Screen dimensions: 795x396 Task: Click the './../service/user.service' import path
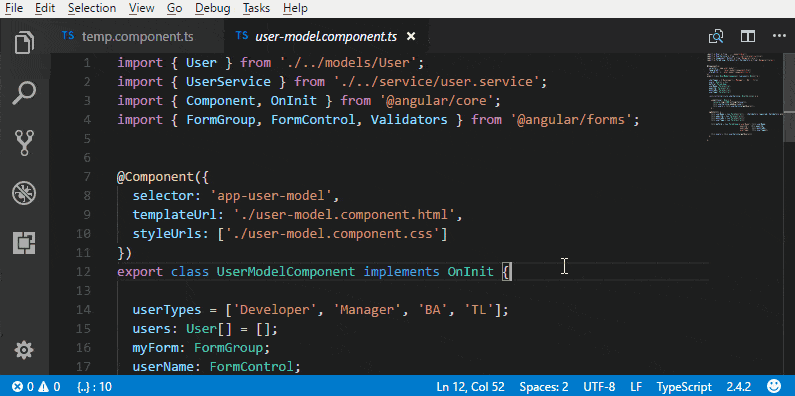pyautogui.click(x=436, y=82)
